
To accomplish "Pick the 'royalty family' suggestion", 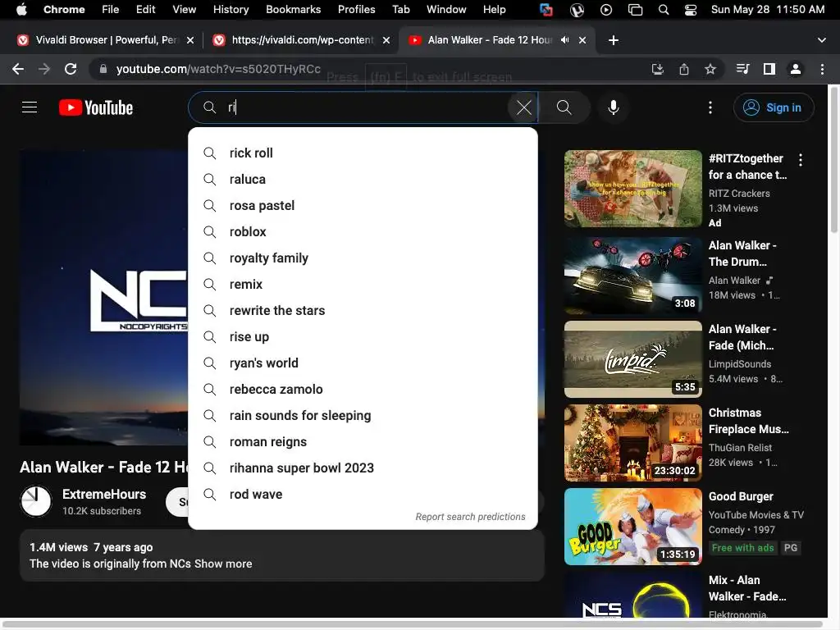I will 363,258.
